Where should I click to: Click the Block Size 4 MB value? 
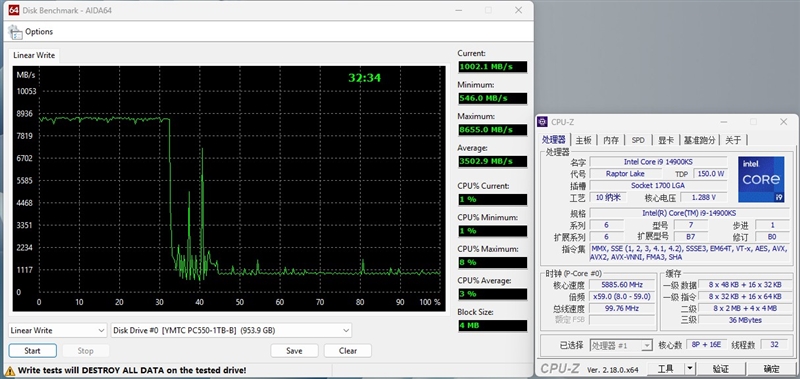coord(492,325)
